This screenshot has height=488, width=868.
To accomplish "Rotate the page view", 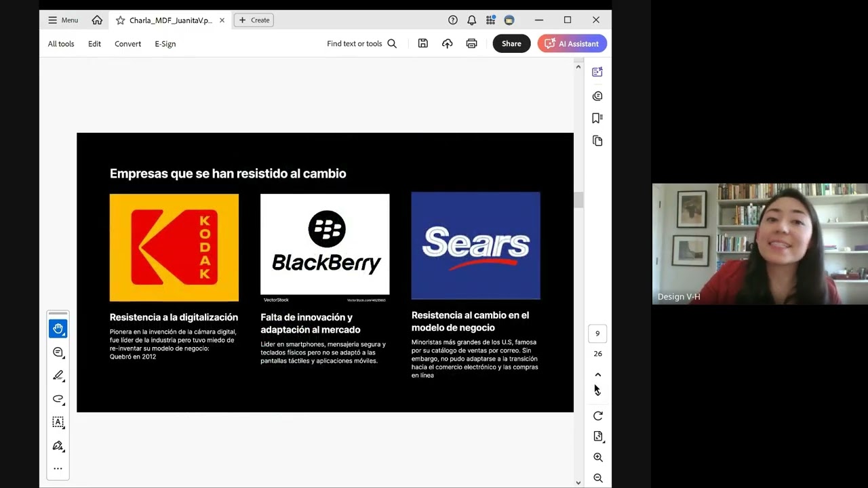I will tap(597, 416).
